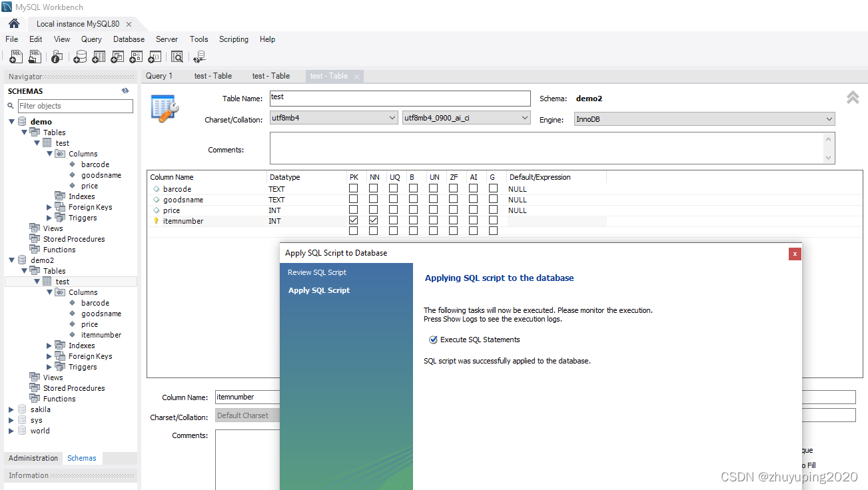Open the Home screen tab icon

(x=14, y=23)
